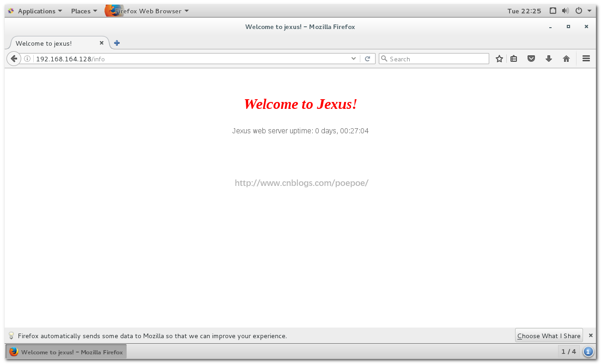Close the Welcome to jexus! tab
Screen dimensions: 601x364
[102, 43]
